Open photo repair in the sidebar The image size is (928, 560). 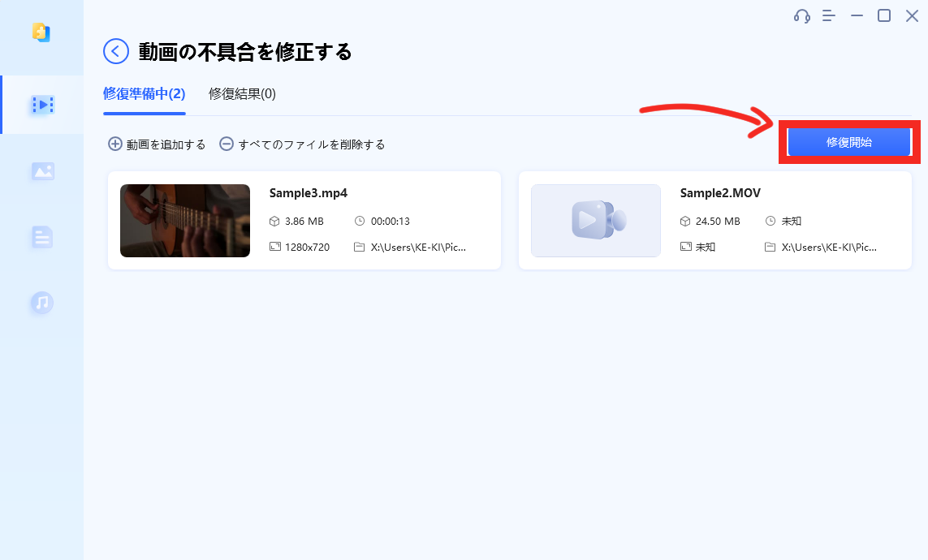click(x=42, y=171)
